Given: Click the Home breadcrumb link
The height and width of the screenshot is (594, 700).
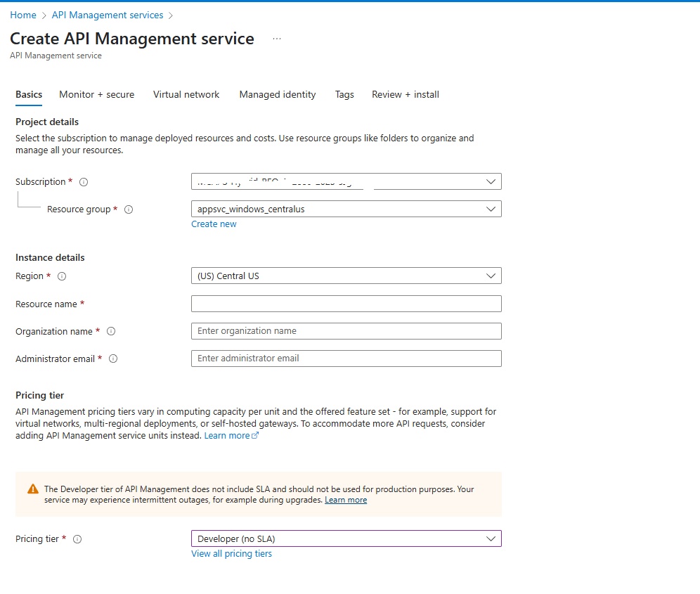Looking at the screenshot, I should tap(23, 15).
